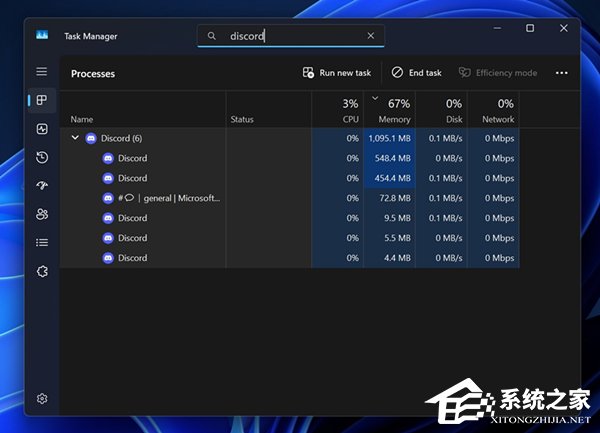Select the Discord (6) group row
The height and width of the screenshot is (433, 600).
coord(290,138)
